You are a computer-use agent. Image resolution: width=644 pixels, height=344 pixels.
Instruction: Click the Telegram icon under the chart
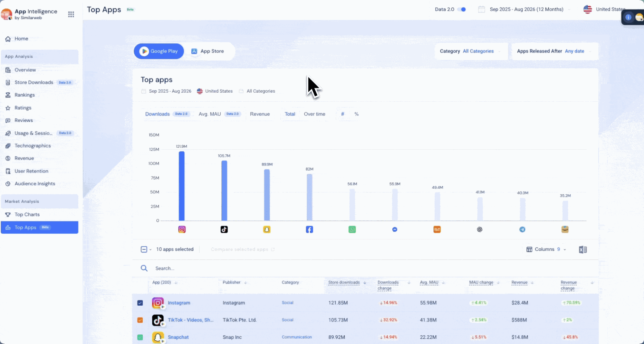522,229
